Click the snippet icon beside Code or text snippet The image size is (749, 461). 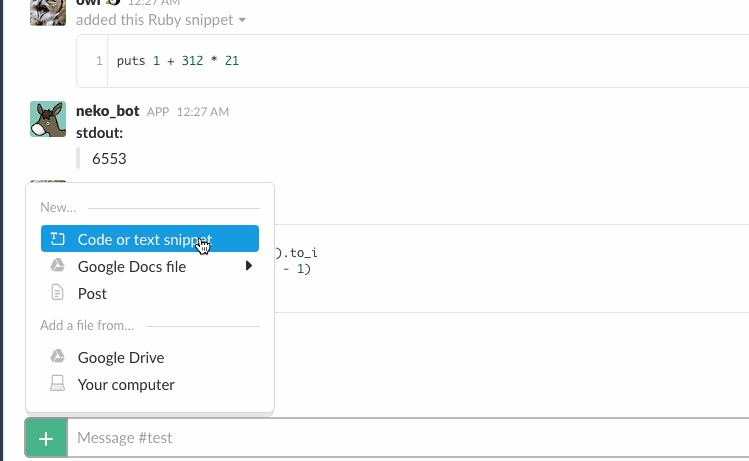[x=58, y=239]
